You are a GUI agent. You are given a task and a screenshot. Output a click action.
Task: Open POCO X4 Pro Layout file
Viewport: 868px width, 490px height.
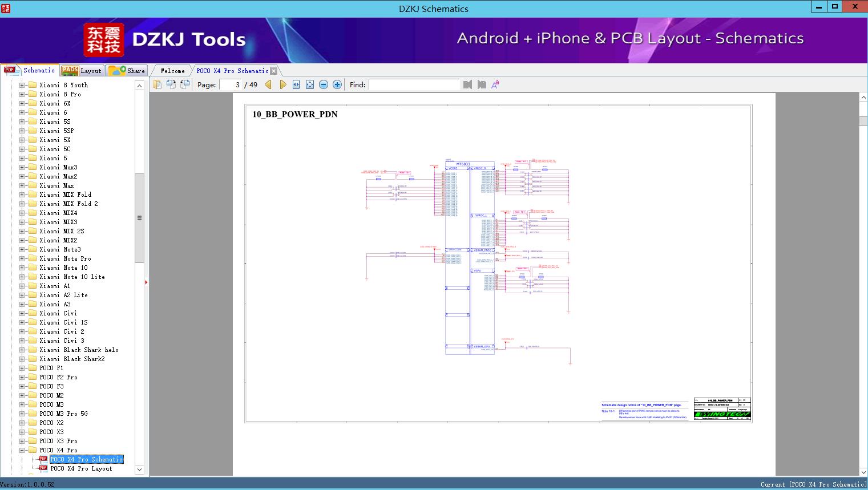(81, 468)
